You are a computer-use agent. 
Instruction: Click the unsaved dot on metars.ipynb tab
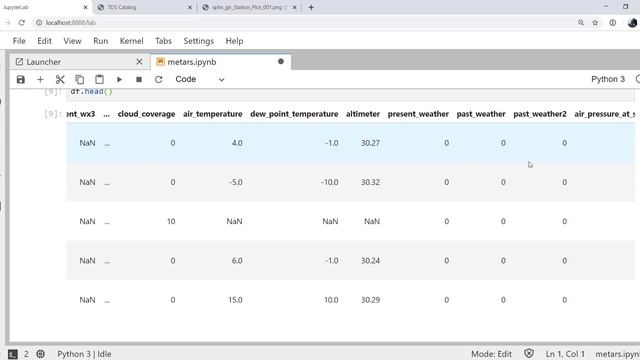[281, 62]
